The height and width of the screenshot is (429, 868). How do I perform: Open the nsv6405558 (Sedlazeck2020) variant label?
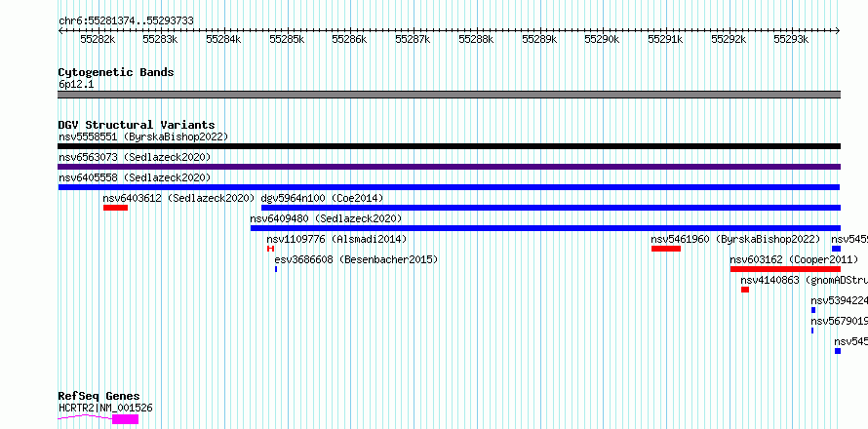pos(135,177)
